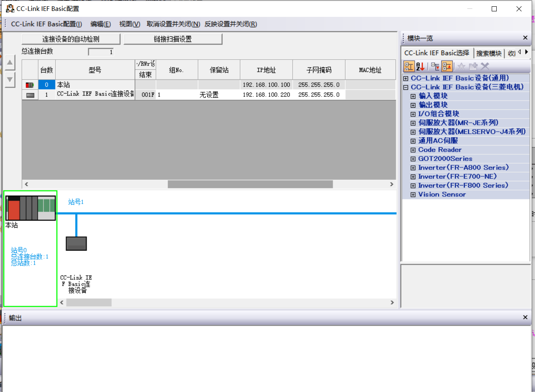Image resolution: width=535 pixels, height=392 pixels.
Task: Click the station icon in row 0
Action: click(30, 85)
